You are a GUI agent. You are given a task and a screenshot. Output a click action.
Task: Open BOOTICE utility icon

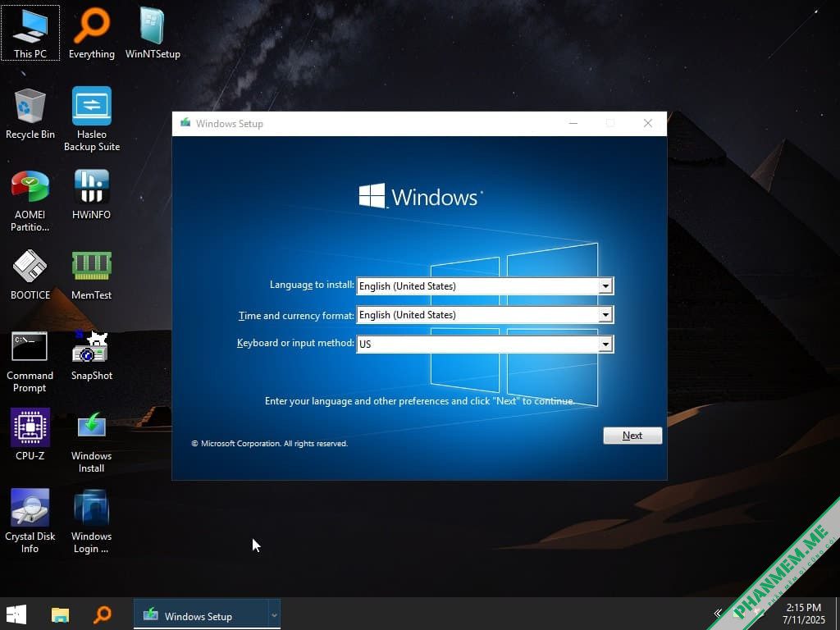[30, 274]
